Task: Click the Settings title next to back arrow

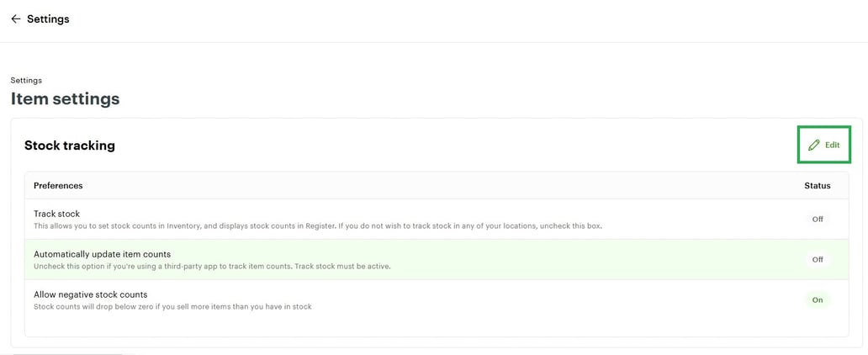Action: (x=48, y=19)
